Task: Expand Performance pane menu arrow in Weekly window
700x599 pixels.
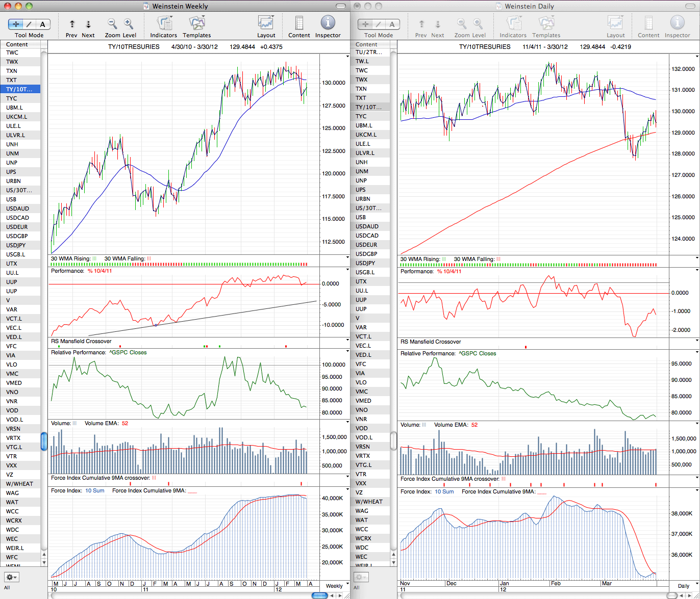Action: tap(348, 270)
